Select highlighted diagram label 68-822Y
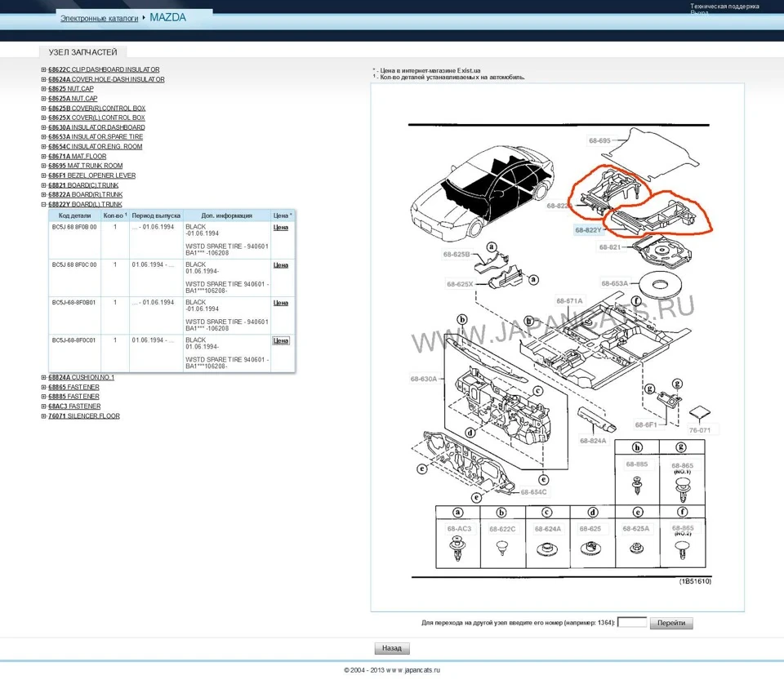 [588, 230]
